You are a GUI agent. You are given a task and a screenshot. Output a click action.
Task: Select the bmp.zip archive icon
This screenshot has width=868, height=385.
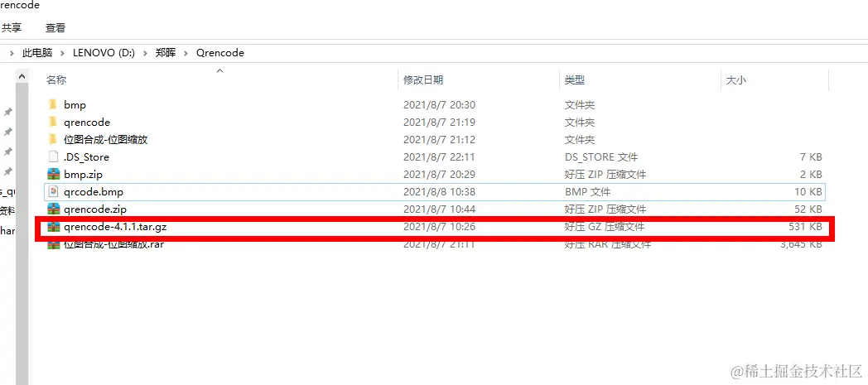click(53, 174)
